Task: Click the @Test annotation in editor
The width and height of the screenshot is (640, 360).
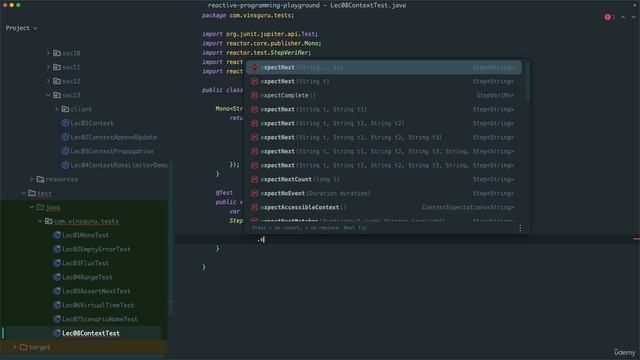Action: [224, 192]
